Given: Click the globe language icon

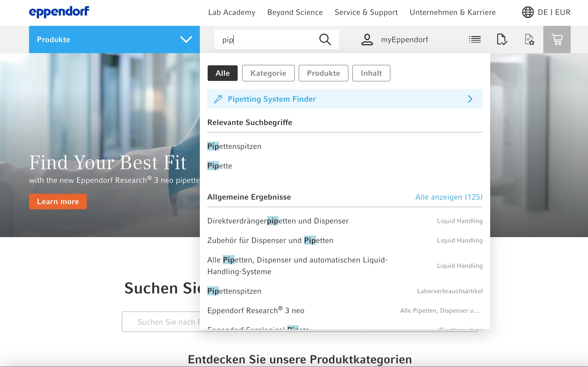Looking at the screenshot, I should tap(528, 12).
